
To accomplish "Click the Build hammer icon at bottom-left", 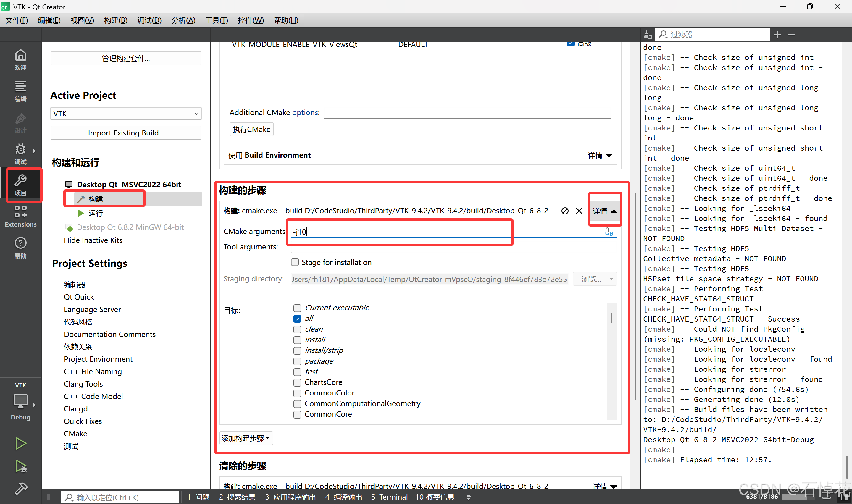I will pos(21,488).
